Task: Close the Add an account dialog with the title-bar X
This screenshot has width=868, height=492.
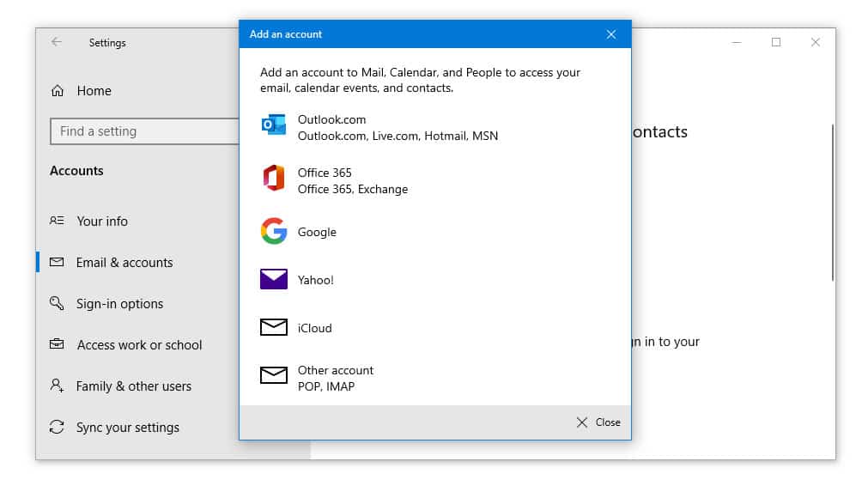Action: pos(611,34)
